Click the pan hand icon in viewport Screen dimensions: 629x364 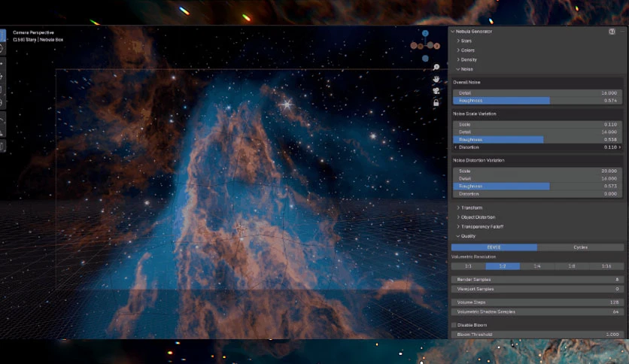click(436, 80)
